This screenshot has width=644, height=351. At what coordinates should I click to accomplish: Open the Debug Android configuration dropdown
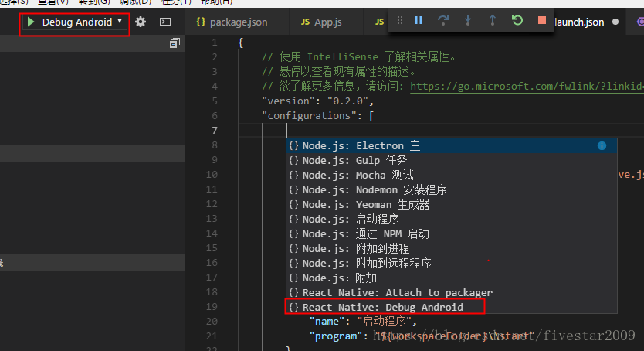coord(82,22)
